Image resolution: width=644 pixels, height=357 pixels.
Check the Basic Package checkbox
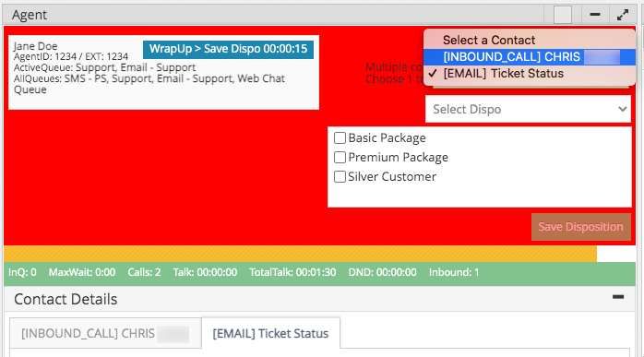[x=340, y=137]
